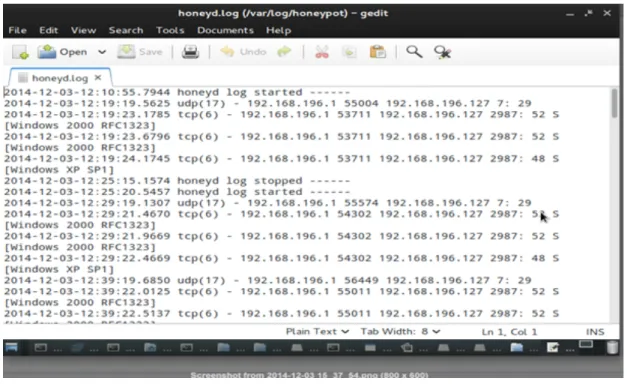Create a new document with toolbar icon
This screenshot has width=627, height=384.
[20, 52]
